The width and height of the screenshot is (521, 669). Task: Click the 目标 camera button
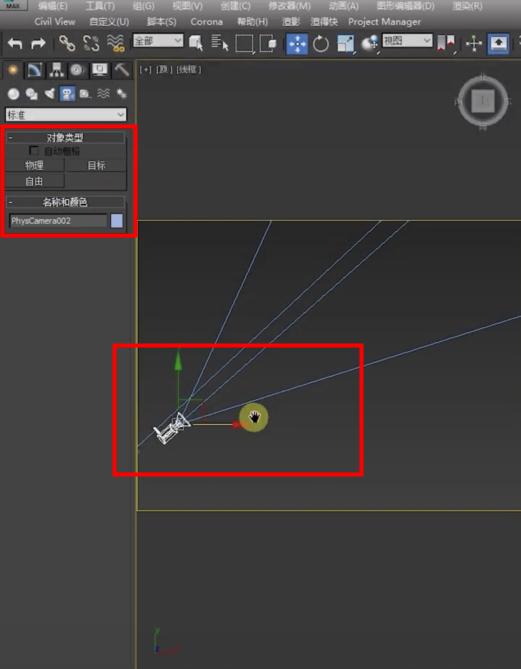[96, 166]
